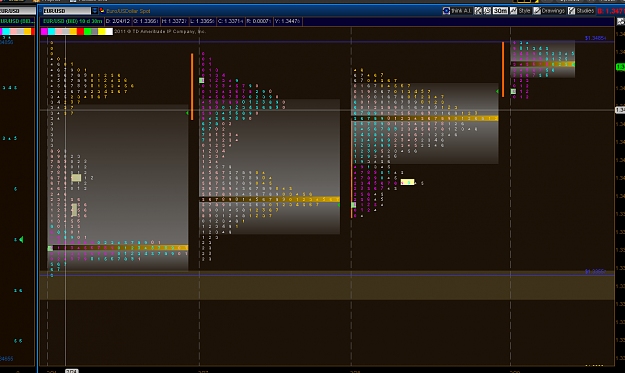Click the EUR/USD (BID) chart description label
The width and height of the screenshot is (625, 373).
coord(73,21)
